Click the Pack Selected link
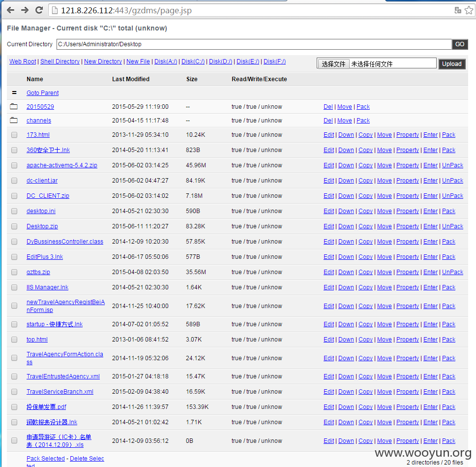Image resolution: width=476 pixels, height=467 pixels. pyautogui.click(x=46, y=459)
